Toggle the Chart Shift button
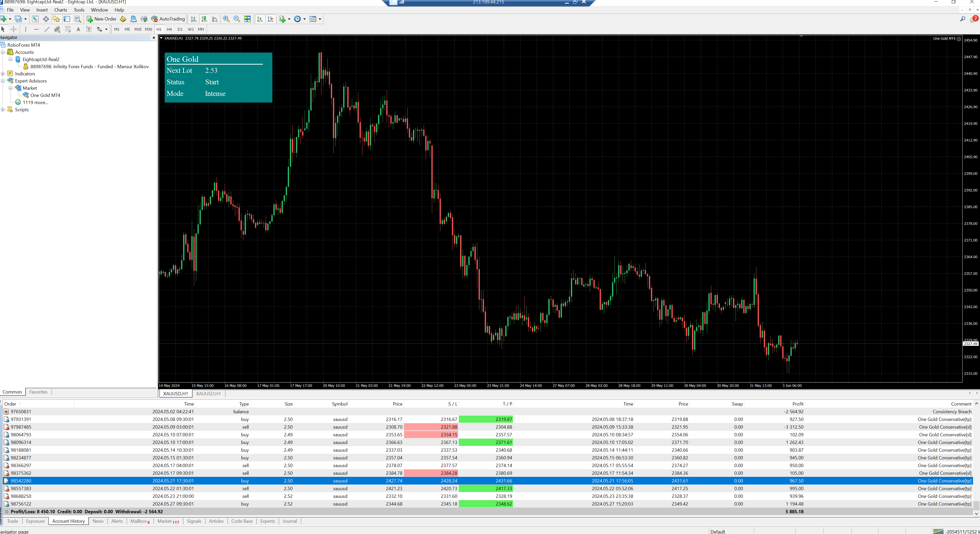Viewport: 980px width, 534px height. click(271, 19)
